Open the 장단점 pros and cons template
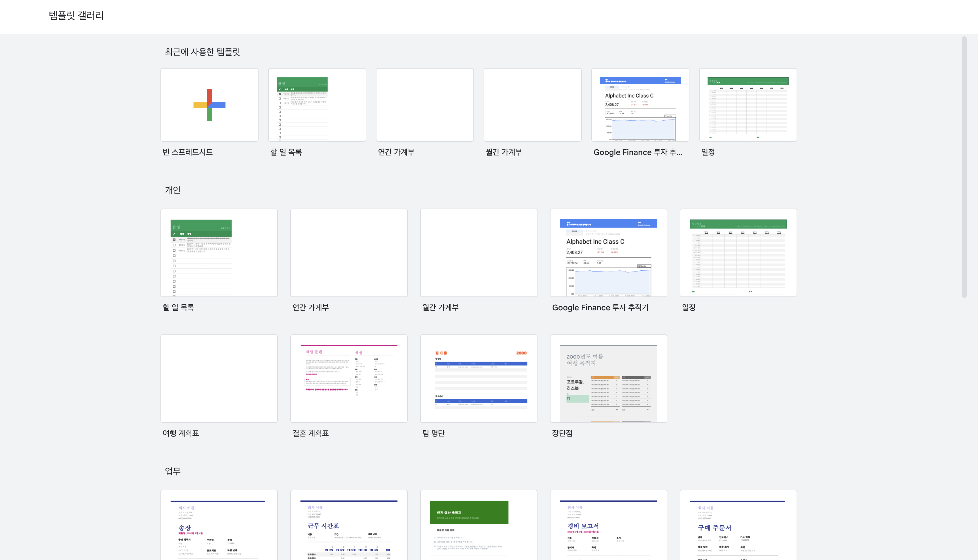 [x=609, y=378]
